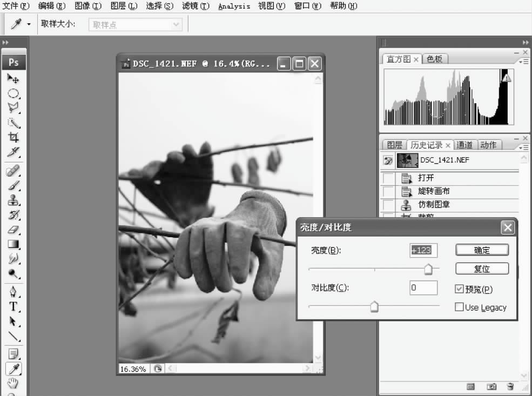Select the Smudge tool
The width and height of the screenshot is (532, 396).
pos(13,259)
